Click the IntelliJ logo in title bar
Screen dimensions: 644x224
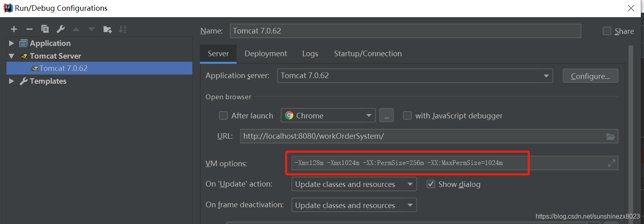(8, 8)
